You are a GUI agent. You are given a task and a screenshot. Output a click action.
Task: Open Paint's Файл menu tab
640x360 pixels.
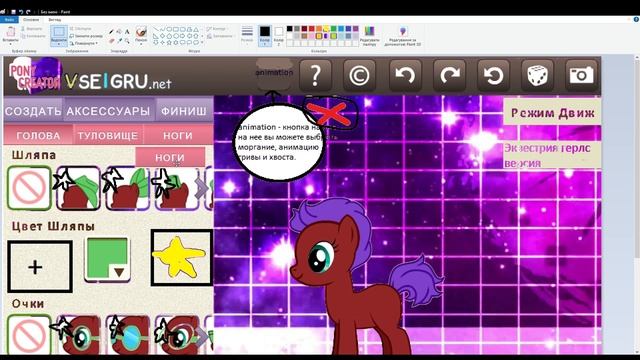(x=8, y=19)
